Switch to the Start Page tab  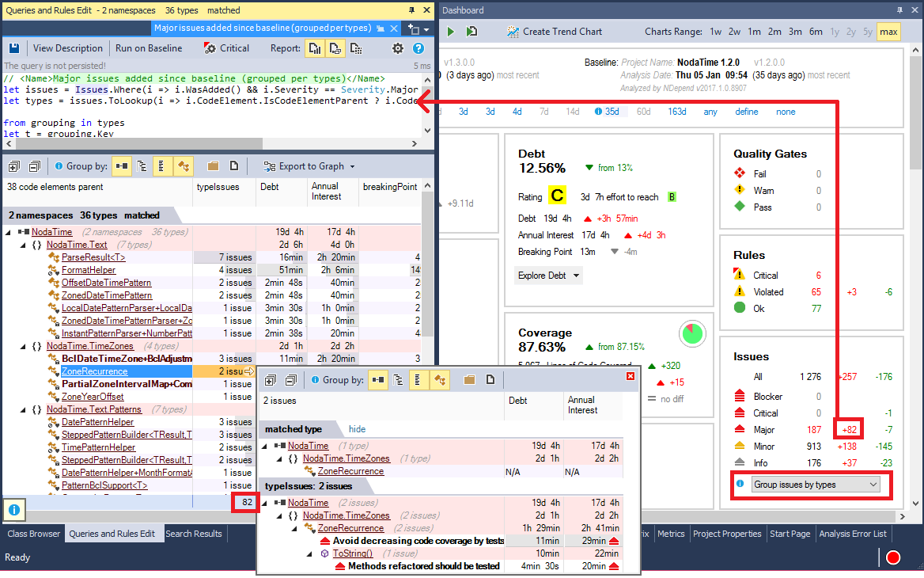[790, 534]
